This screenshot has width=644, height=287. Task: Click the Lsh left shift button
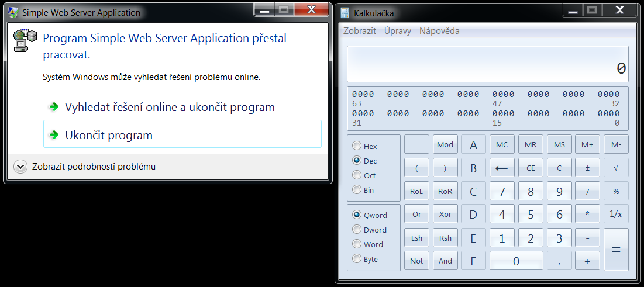coord(416,238)
